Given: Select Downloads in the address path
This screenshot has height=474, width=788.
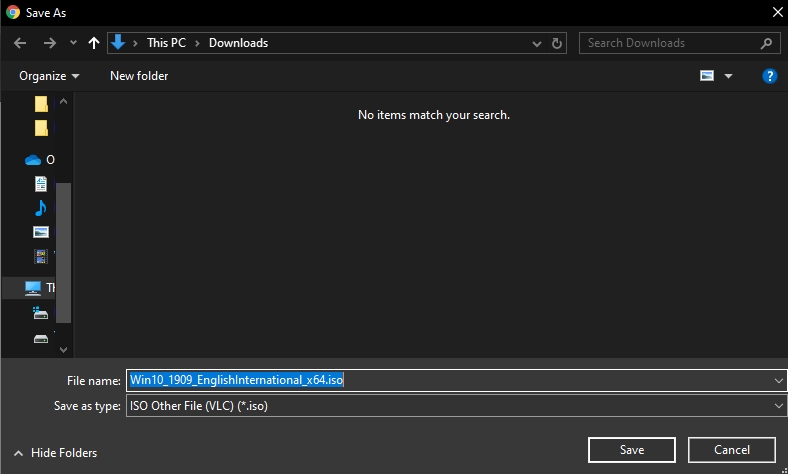Looking at the screenshot, I should (x=239, y=43).
